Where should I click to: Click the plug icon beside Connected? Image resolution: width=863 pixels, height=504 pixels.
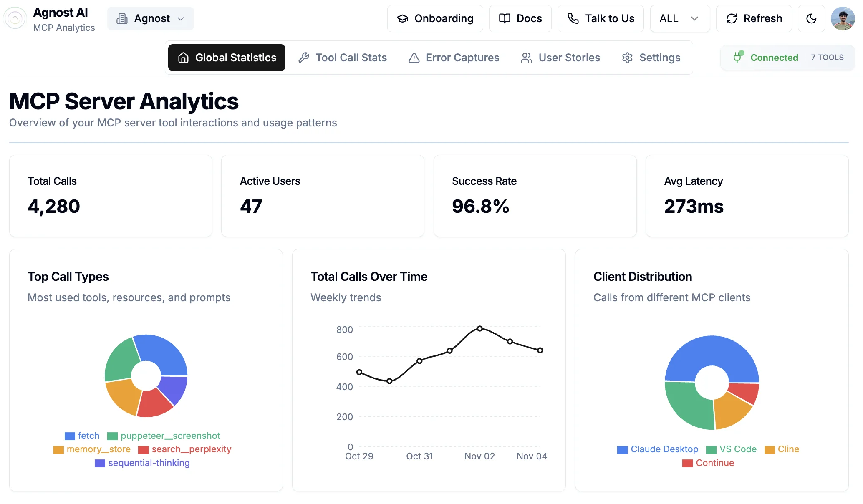click(738, 57)
